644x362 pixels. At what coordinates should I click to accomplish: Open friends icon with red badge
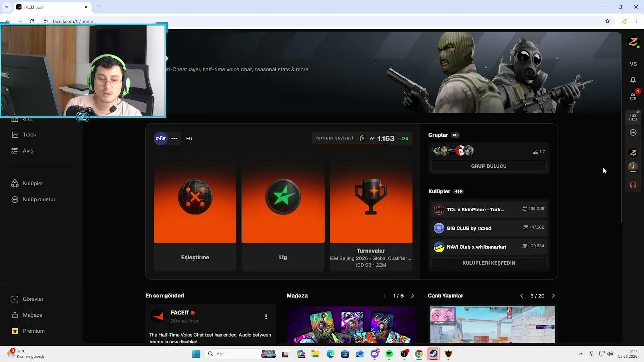tap(634, 96)
